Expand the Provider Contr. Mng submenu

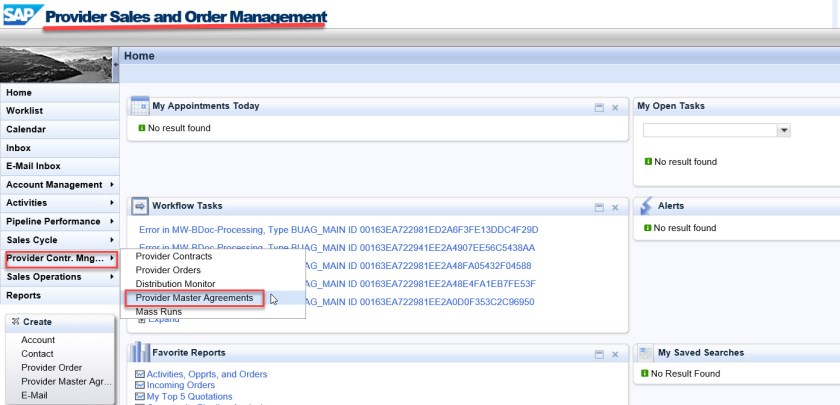pyautogui.click(x=111, y=258)
